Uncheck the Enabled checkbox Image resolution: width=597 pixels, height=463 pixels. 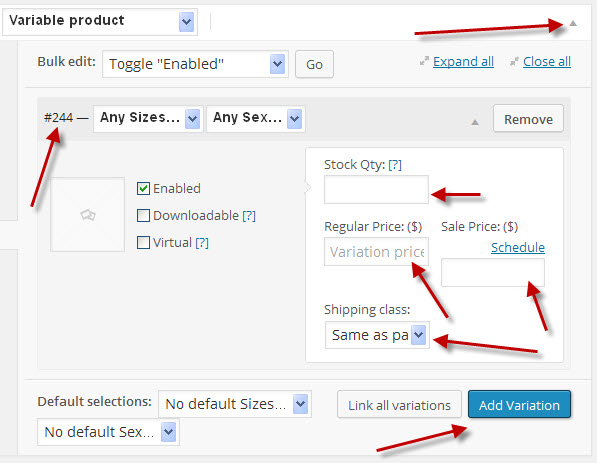(x=143, y=188)
